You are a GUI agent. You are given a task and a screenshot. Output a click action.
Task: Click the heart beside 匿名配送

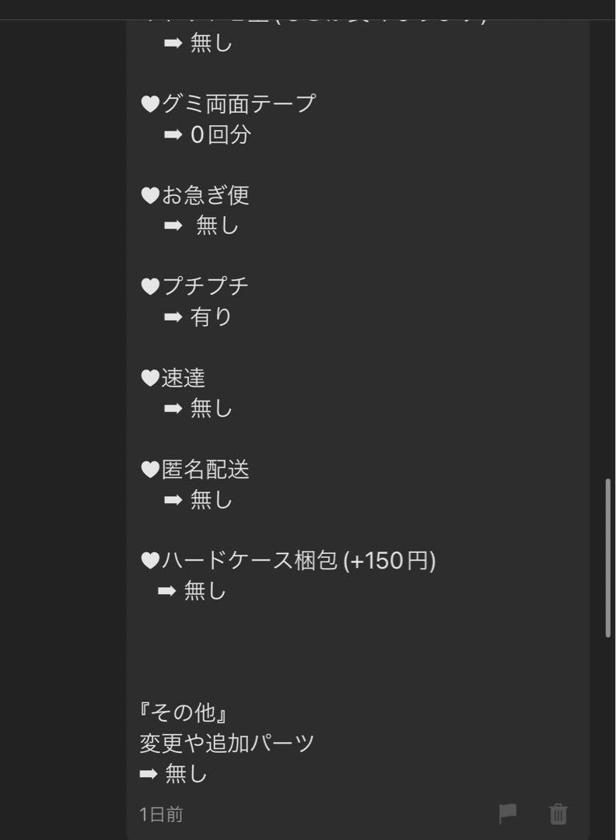[151, 470]
